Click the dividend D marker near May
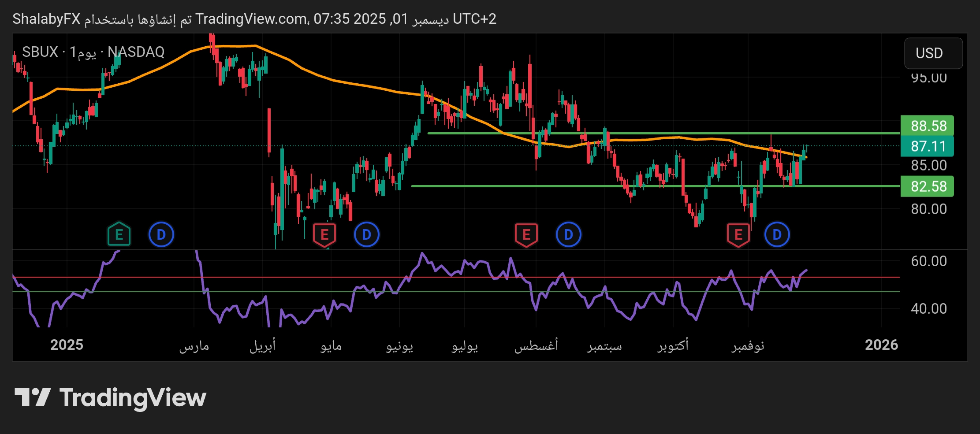980x434 pixels. (x=366, y=234)
